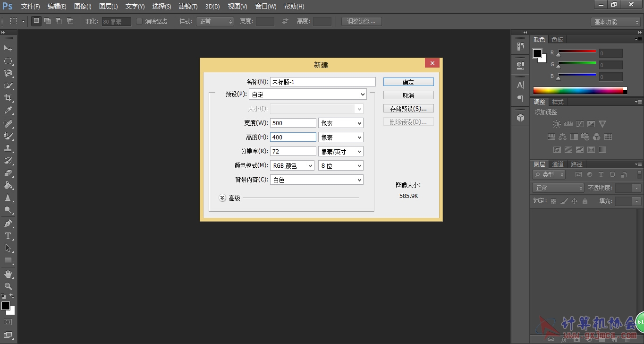
Task: Select the Magnetic Lasso tool
Action: click(x=8, y=73)
